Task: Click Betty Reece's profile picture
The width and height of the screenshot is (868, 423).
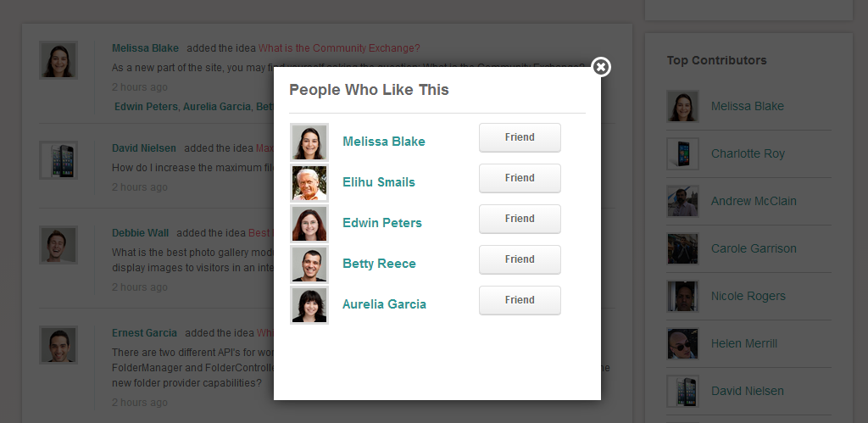Action: tap(309, 264)
